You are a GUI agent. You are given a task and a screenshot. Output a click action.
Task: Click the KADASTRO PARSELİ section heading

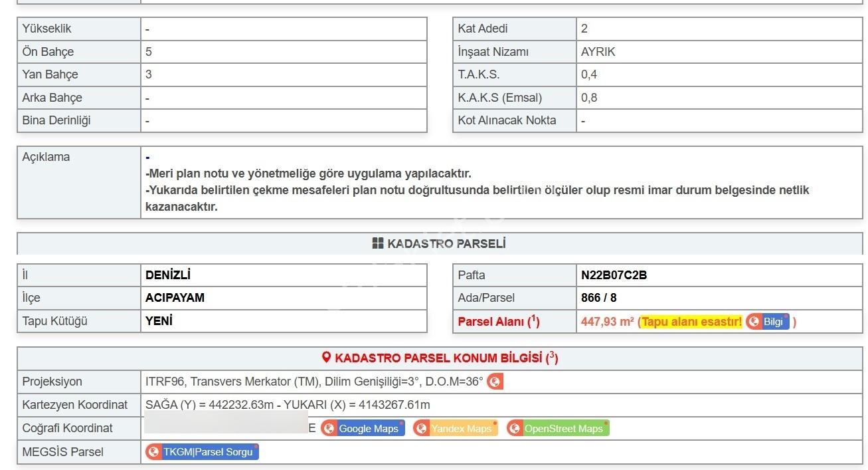[446, 244]
